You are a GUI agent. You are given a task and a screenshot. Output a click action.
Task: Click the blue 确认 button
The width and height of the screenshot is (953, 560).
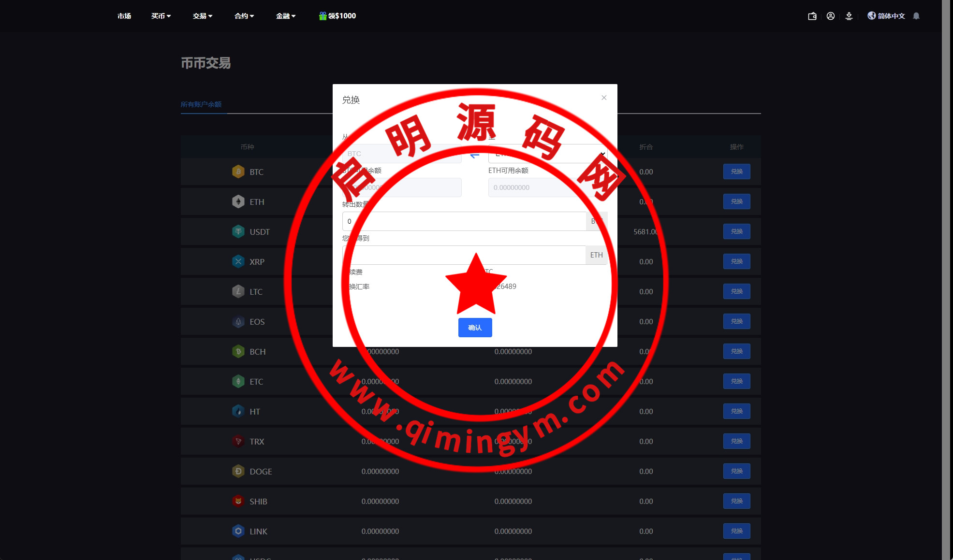click(x=475, y=328)
